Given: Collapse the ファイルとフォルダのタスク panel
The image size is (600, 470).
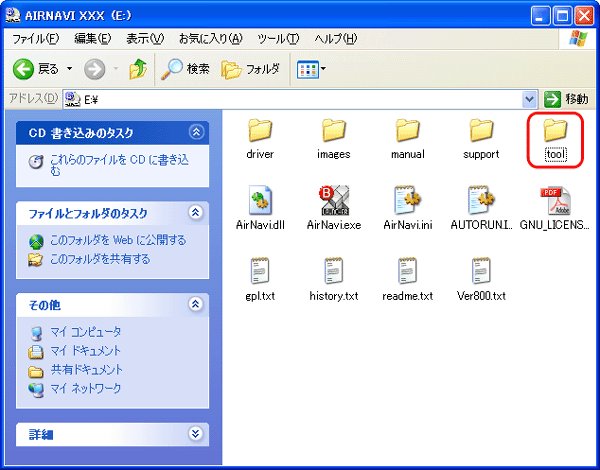Looking at the screenshot, I should click(196, 213).
